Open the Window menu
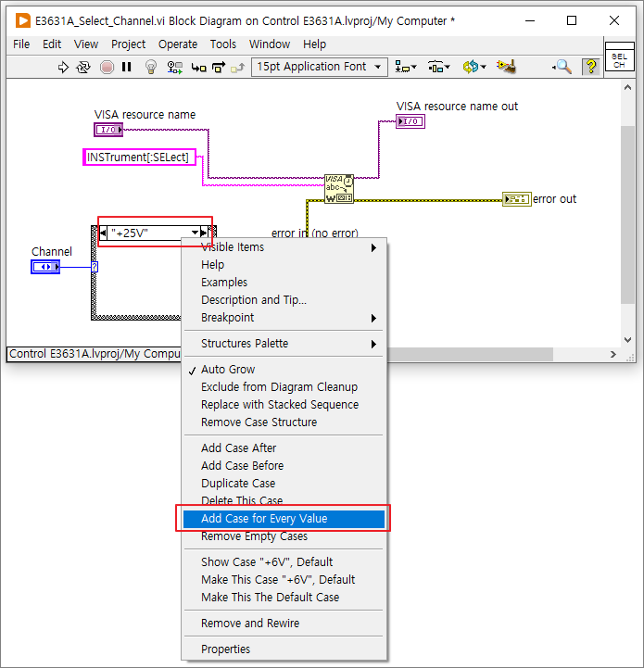The width and height of the screenshot is (644, 668). [270, 44]
